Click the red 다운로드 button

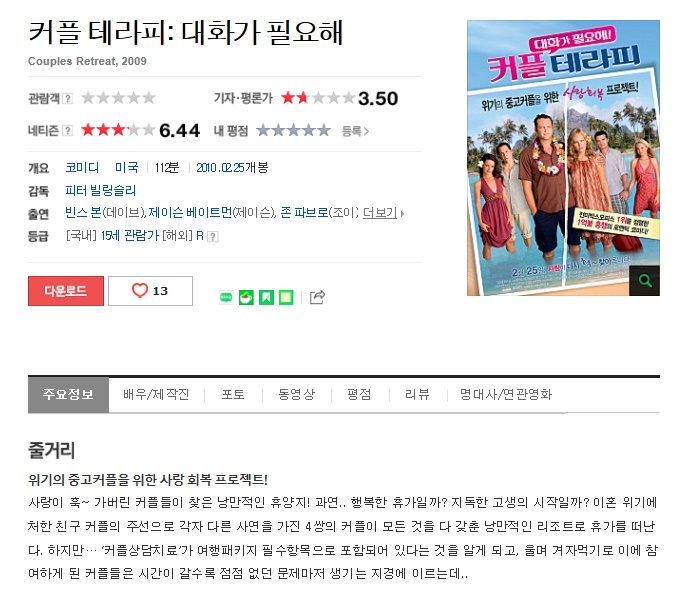[66, 291]
